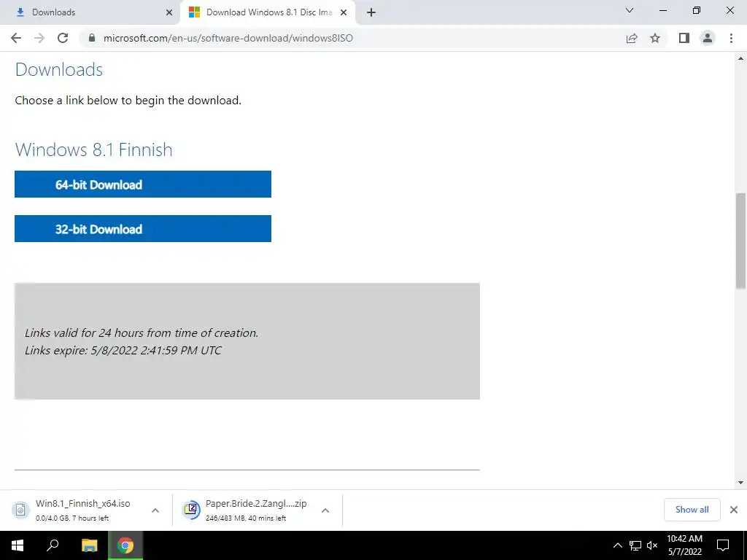Expand options for Paper.Bride.2 zip download
The image size is (747, 560).
(x=325, y=510)
